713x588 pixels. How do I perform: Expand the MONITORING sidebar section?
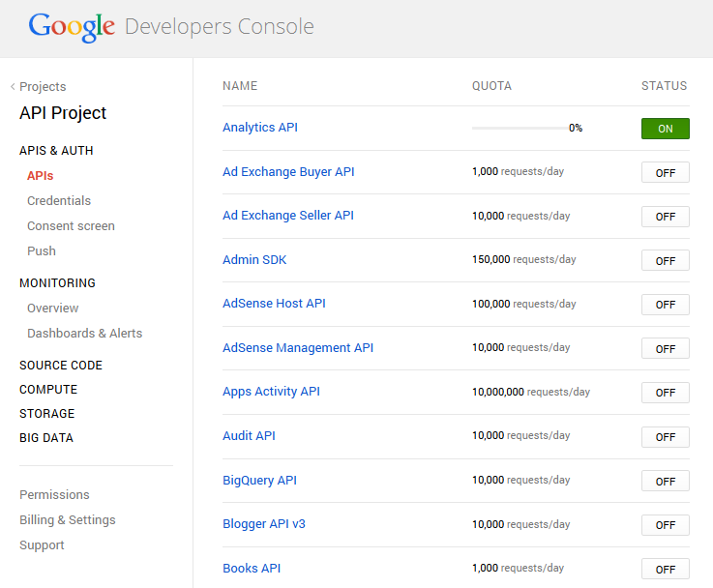[x=57, y=283]
